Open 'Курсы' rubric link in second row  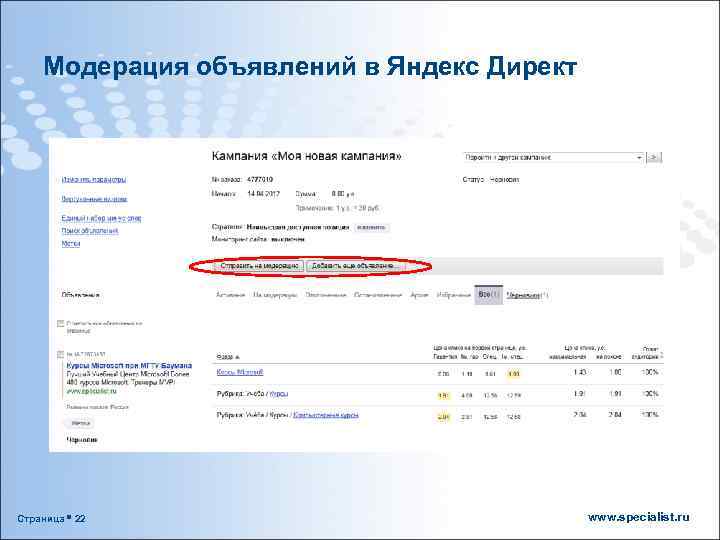coord(279,394)
